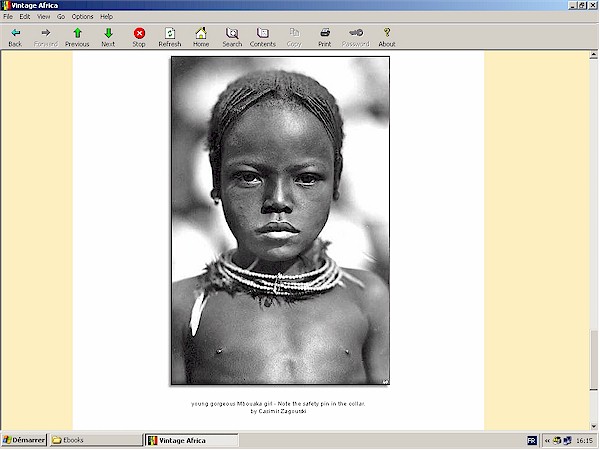The height and width of the screenshot is (450, 600).
Task: Select Vintage Africa taskbar button
Action: (192, 440)
